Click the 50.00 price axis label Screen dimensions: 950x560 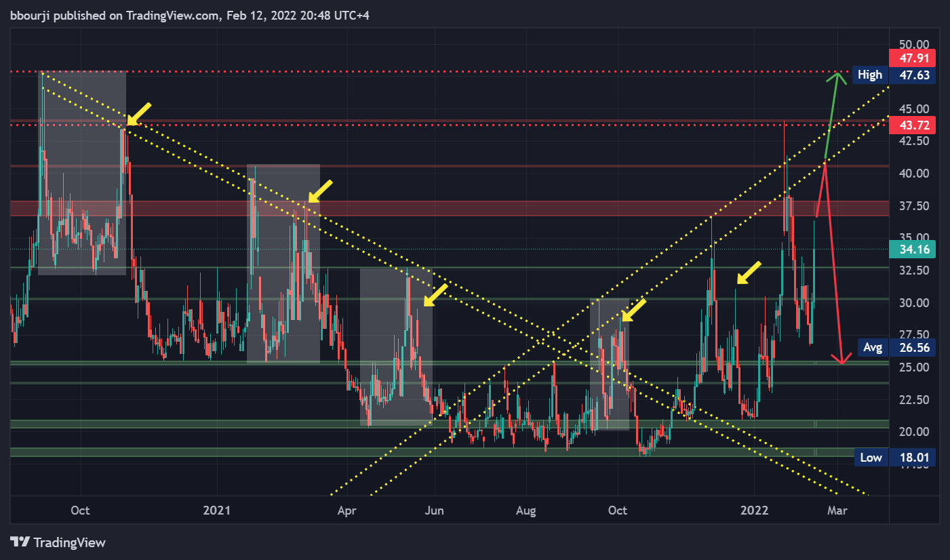(913, 43)
